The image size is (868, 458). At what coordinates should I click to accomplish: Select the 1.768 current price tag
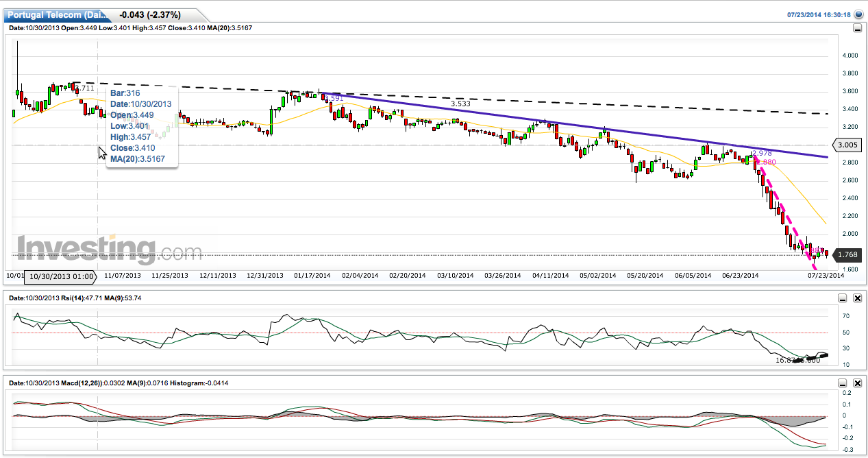pyautogui.click(x=846, y=255)
